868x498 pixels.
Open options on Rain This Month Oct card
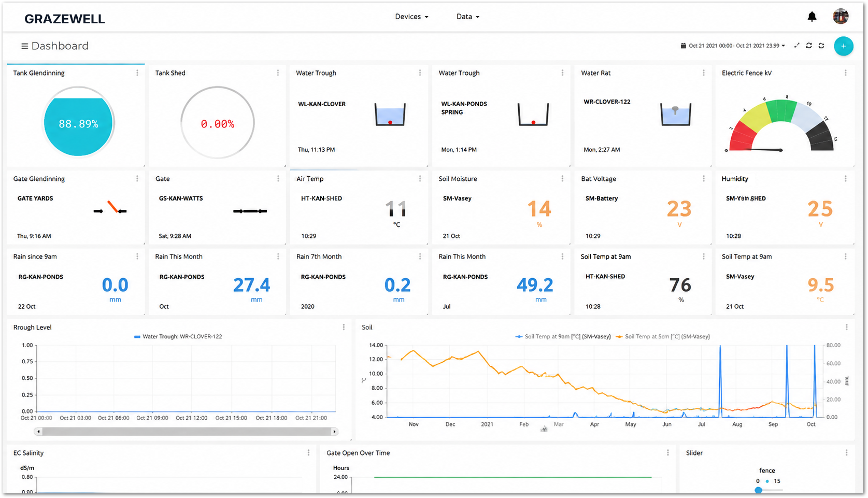[x=278, y=257]
